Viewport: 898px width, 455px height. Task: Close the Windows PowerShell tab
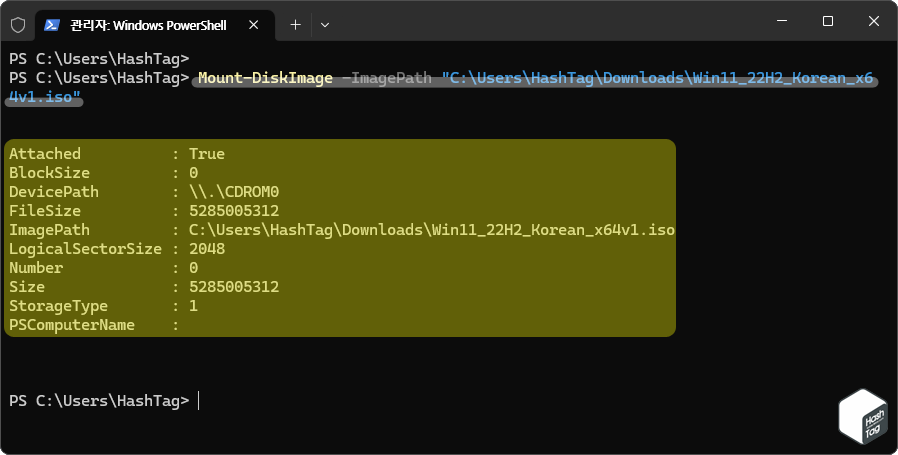coord(254,25)
